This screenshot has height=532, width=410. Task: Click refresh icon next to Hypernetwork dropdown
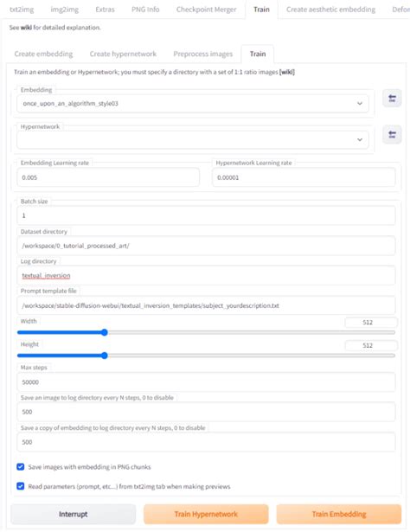pyautogui.click(x=392, y=135)
